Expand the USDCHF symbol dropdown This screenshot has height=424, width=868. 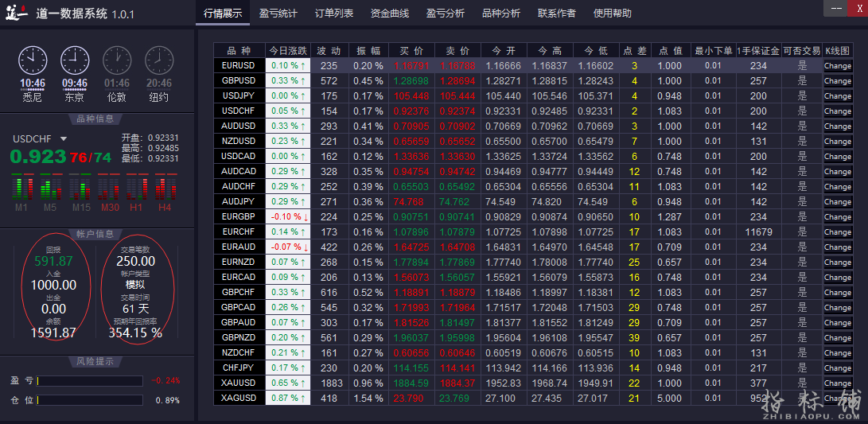[x=63, y=139]
